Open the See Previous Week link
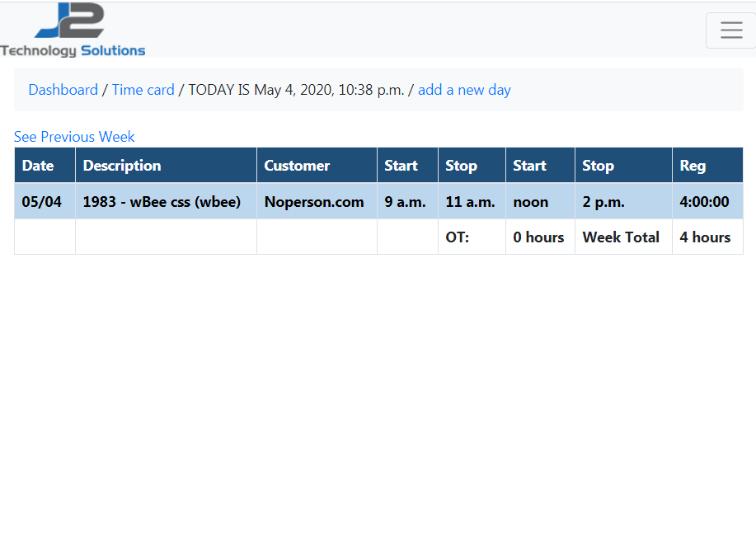The height and width of the screenshot is (535, 756). pyautogui.click(x=74, y=136)
